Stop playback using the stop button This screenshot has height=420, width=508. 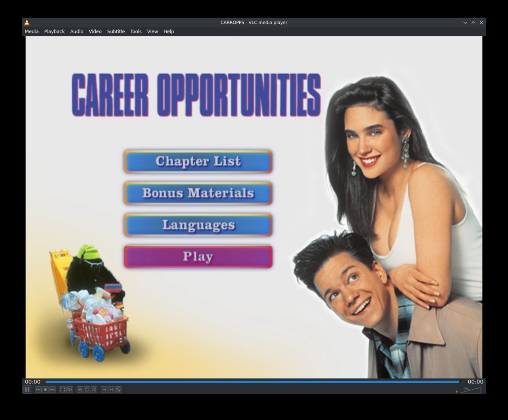pyautogui.click(x=45, y=389)
